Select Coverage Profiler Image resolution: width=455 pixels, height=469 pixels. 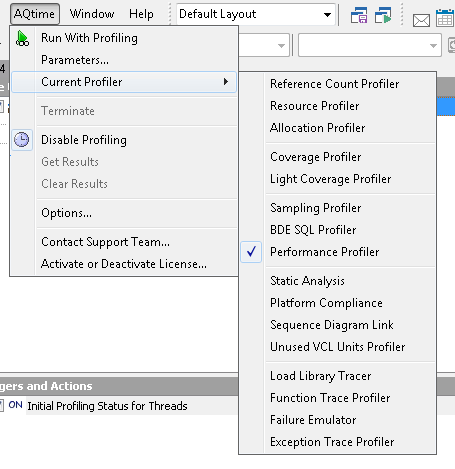click(337, 157)
